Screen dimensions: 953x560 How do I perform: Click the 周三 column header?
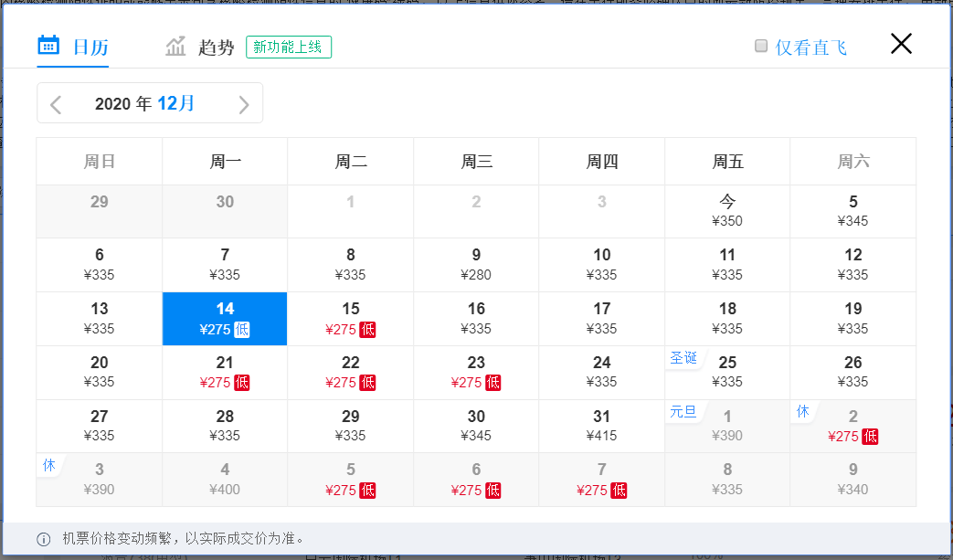coord(476,162)
